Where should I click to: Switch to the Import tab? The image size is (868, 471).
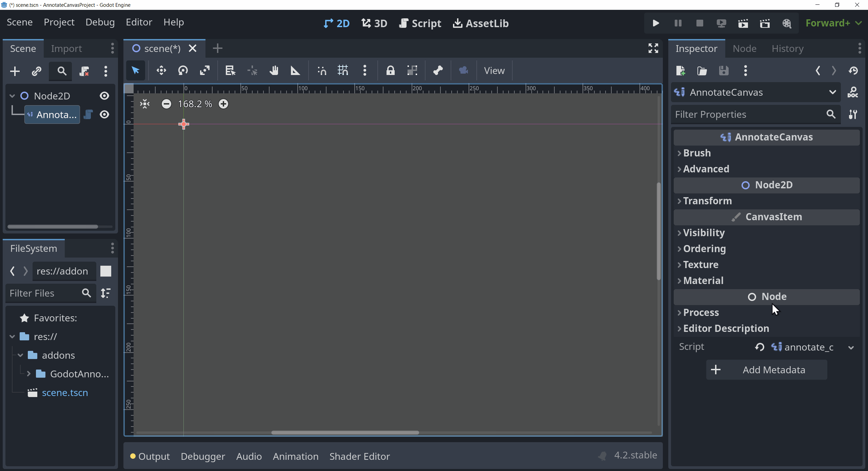pos(66,48)
